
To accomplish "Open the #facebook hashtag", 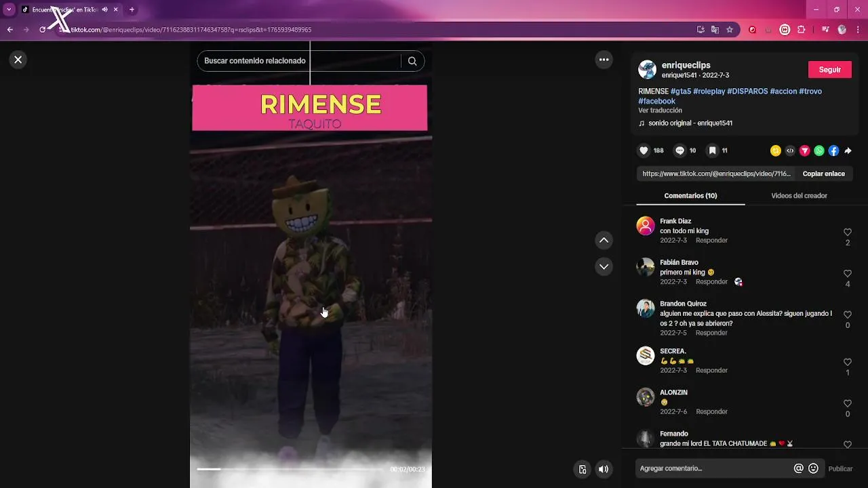I will [x=656, y=102].
